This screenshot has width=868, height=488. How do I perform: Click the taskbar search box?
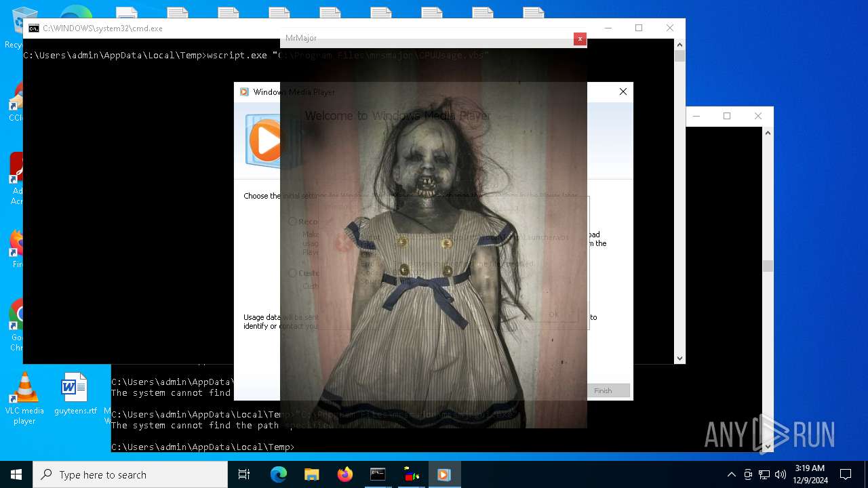[130, 474]
